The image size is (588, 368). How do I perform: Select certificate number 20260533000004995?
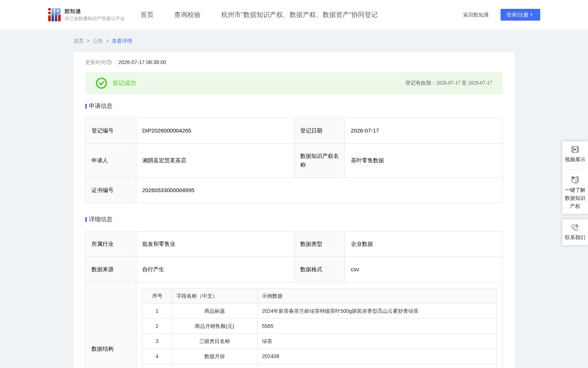tap(168, 190)
